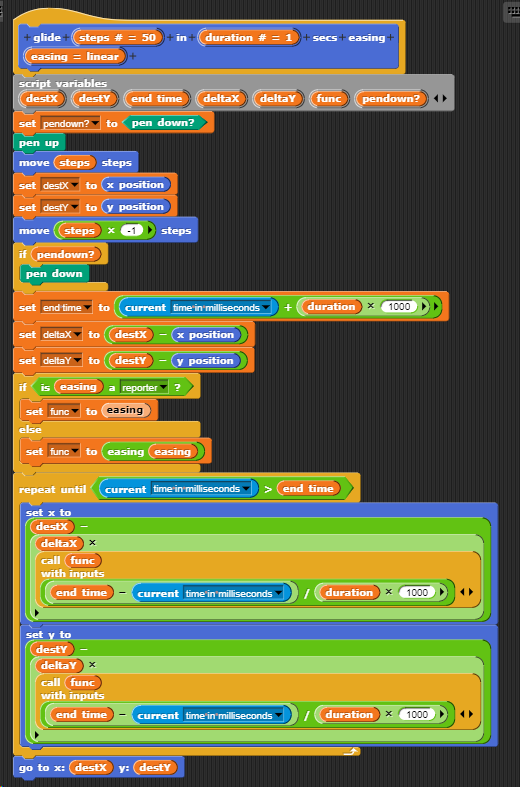Click expand arrows of call func in set x
520x787 pixels.
click(467, 592)
